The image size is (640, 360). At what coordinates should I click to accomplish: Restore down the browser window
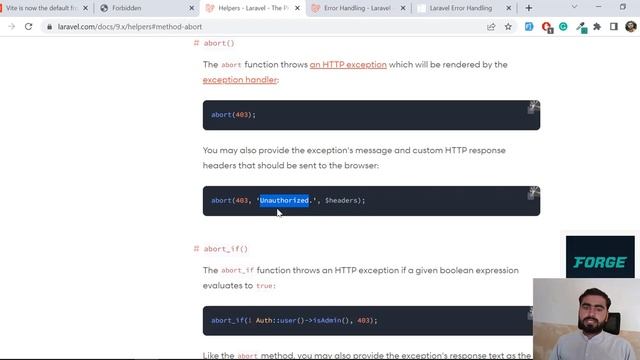click(x=623, y=7)
